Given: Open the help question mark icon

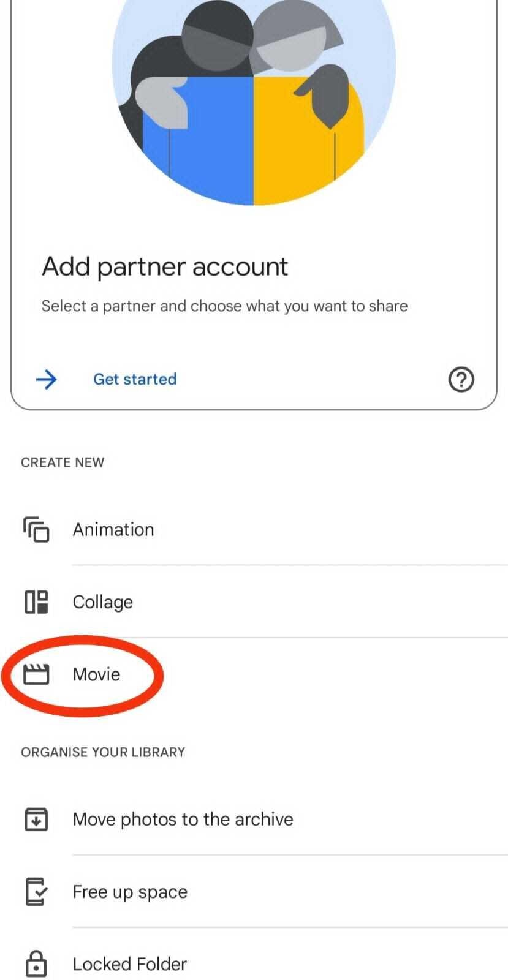Looking at the screenshot, I should click(461, 379).
